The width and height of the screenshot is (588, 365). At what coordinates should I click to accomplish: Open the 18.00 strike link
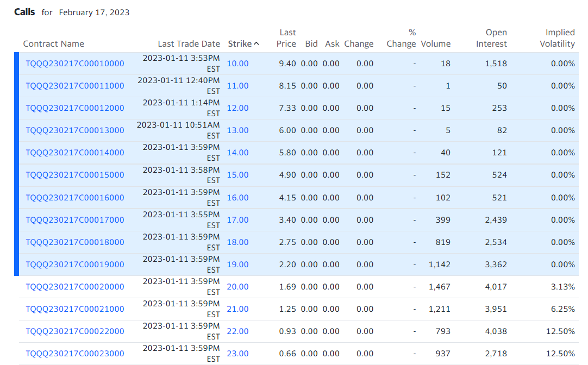click(x=237, y=242)
